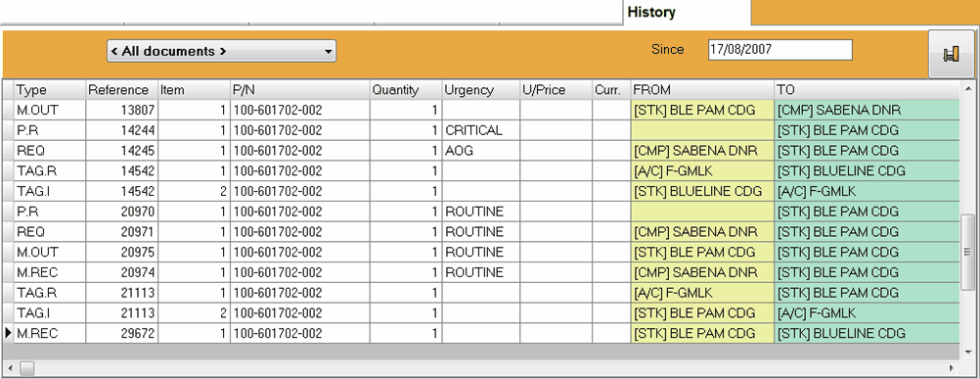Click M.REC type in row 29672
980x379 pixels.
point(49,333)
